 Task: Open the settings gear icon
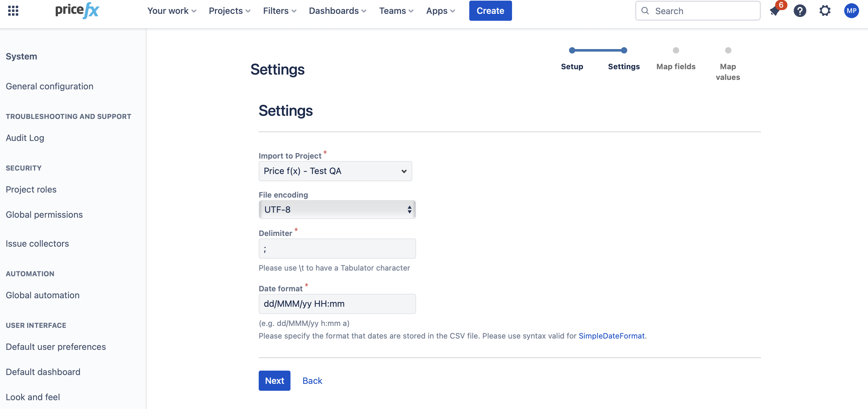click(825, 11)
